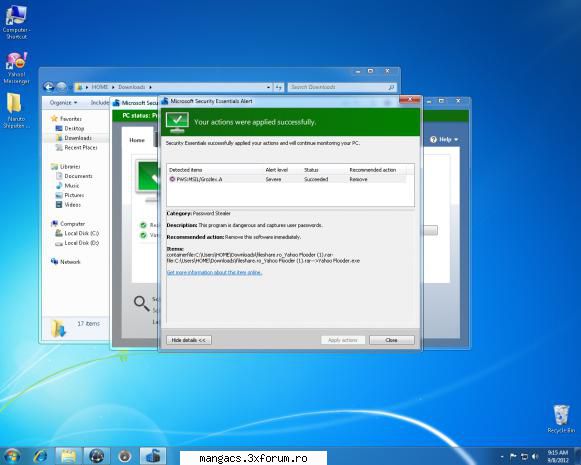Screen dimensions: 581x465
Task: Open Local Disk (D:) in navigation pane
Action: pos(77,243)
